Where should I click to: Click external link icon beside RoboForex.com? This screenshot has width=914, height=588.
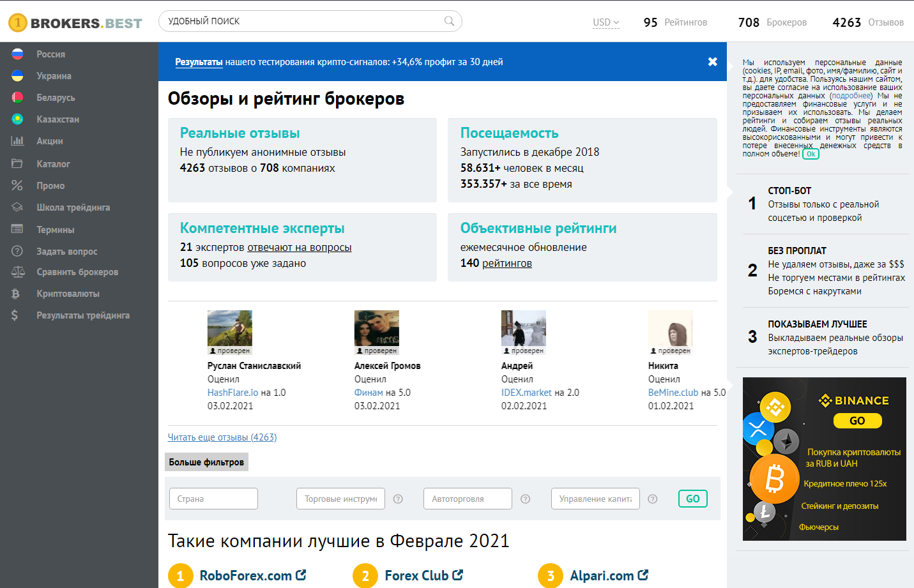[x=301, y=575]
